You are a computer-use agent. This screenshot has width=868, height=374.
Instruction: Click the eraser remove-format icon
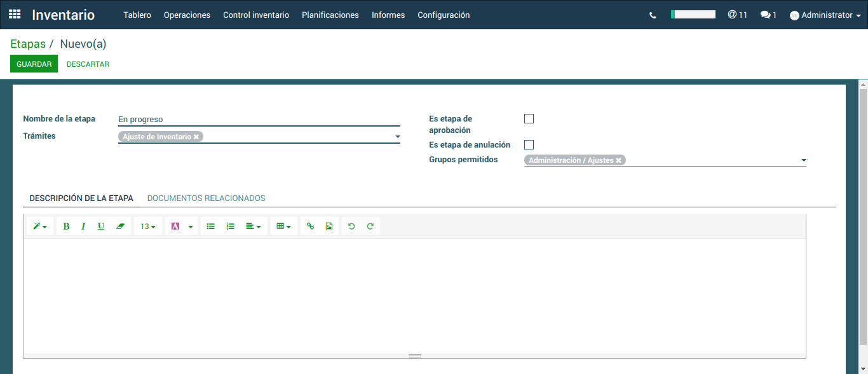click(x=120, y=226)
